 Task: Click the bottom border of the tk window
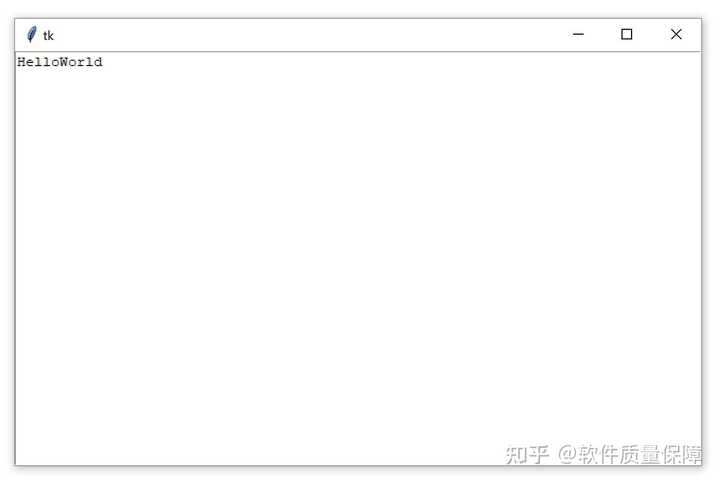pyautogui.click(x=358, y=465)
